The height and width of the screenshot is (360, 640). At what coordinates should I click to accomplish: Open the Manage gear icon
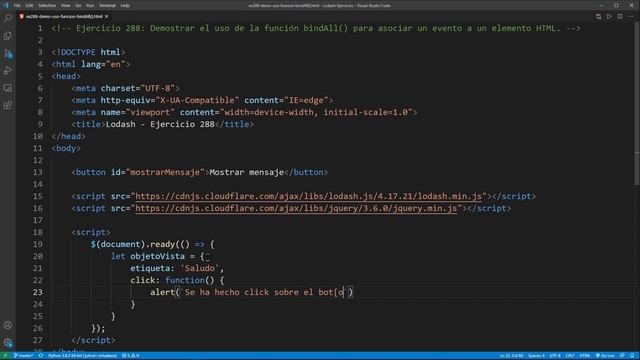tap(8, 342)
